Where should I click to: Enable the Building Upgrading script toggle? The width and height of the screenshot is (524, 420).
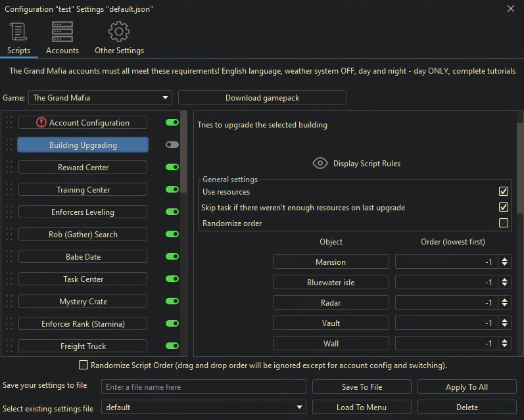point(172,145)
